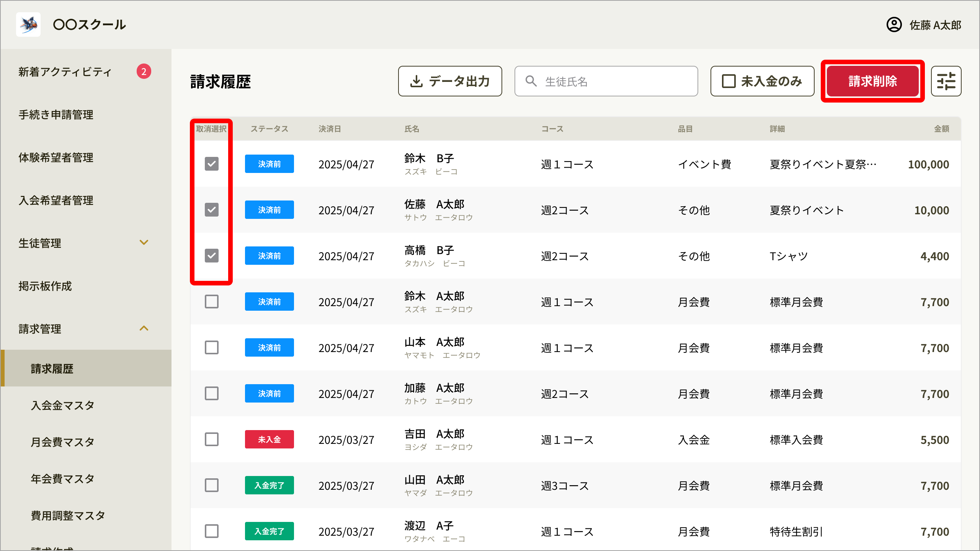This screenshot has height=551, width=980.
Task: Click the school logo icon
Action: point(28,24)
